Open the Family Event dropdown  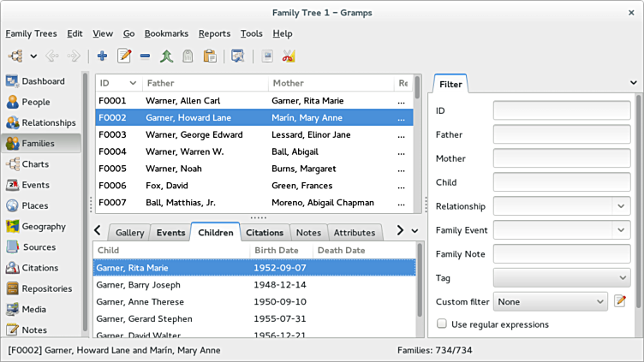pyautogui.click(x=621, y=230)
